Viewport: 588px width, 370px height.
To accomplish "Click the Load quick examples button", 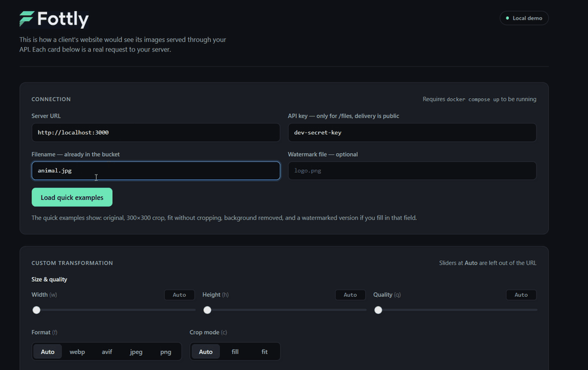I will [72, 197].
